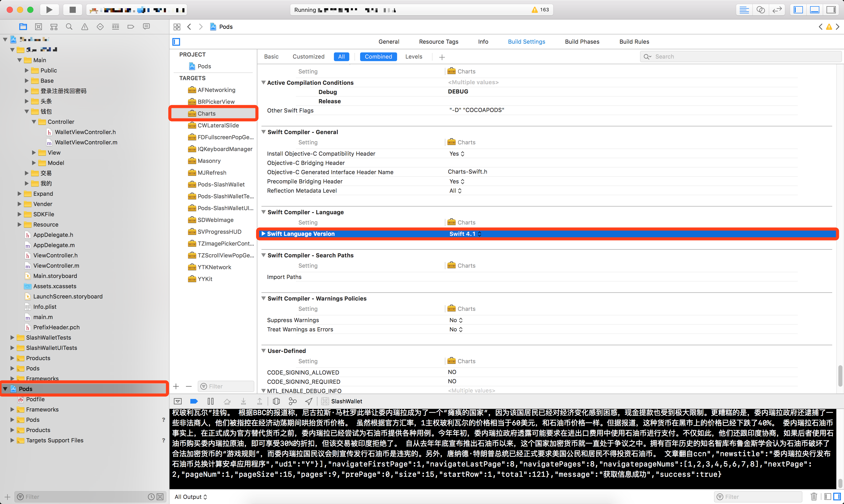Show the Standard editor
Viewport: 844px width, 504px height.
[x=744, y=10]
